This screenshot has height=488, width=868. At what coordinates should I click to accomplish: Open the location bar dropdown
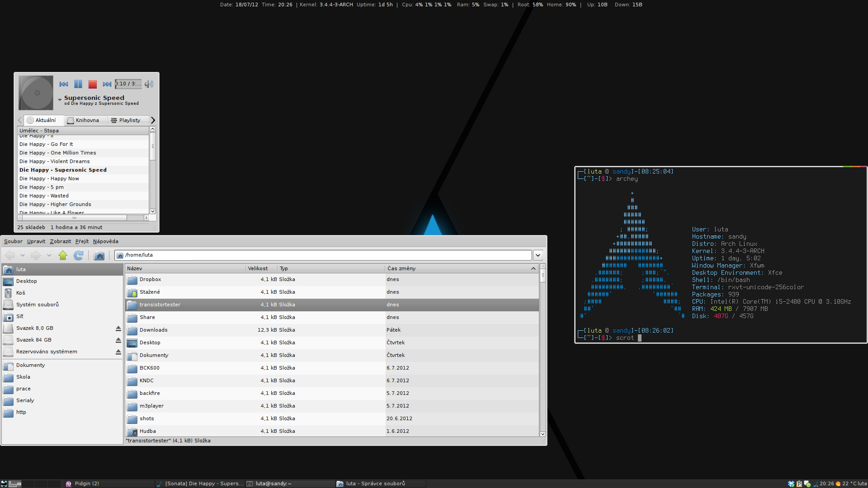(538, 255)
